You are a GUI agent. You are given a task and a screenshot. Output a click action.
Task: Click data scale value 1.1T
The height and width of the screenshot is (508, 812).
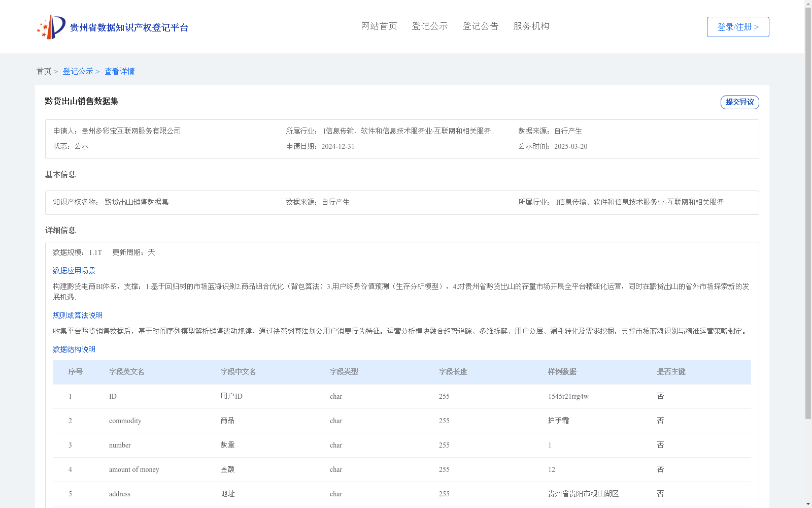[95, 252]
